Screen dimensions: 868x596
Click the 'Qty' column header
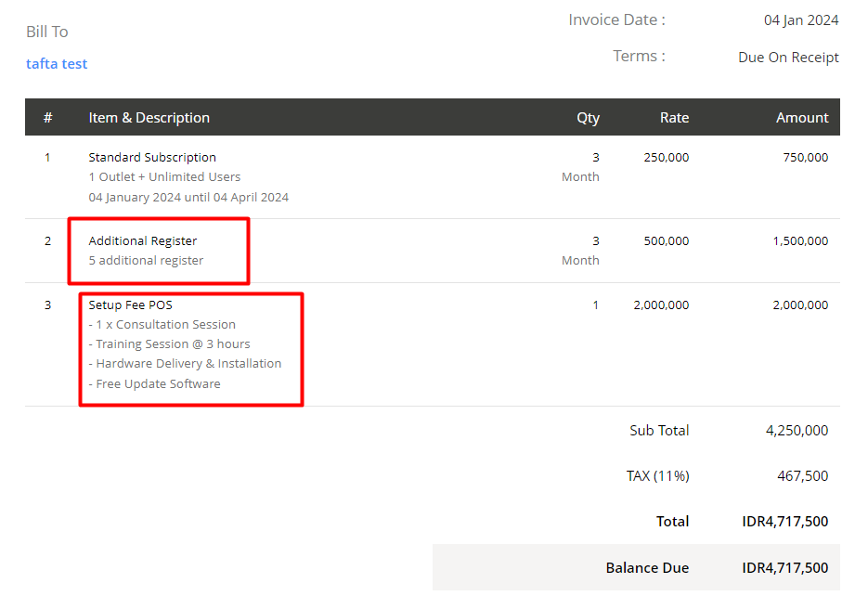click(x=588, y=118)
